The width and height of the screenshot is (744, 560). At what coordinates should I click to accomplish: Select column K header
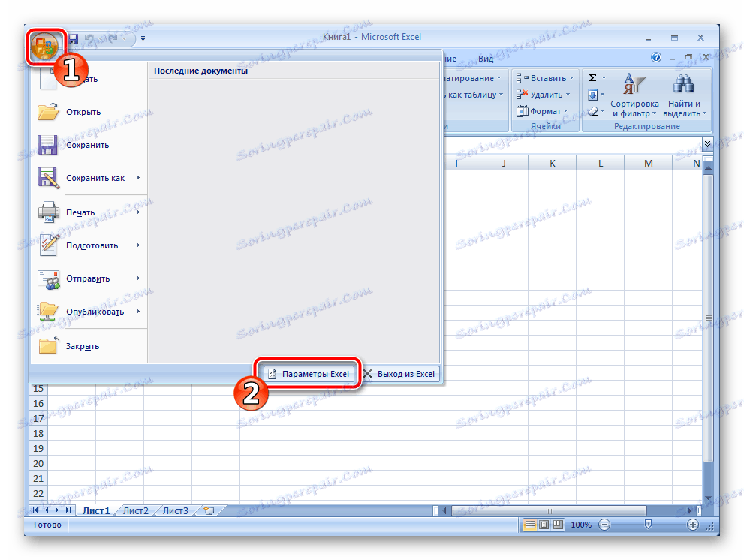553,164
